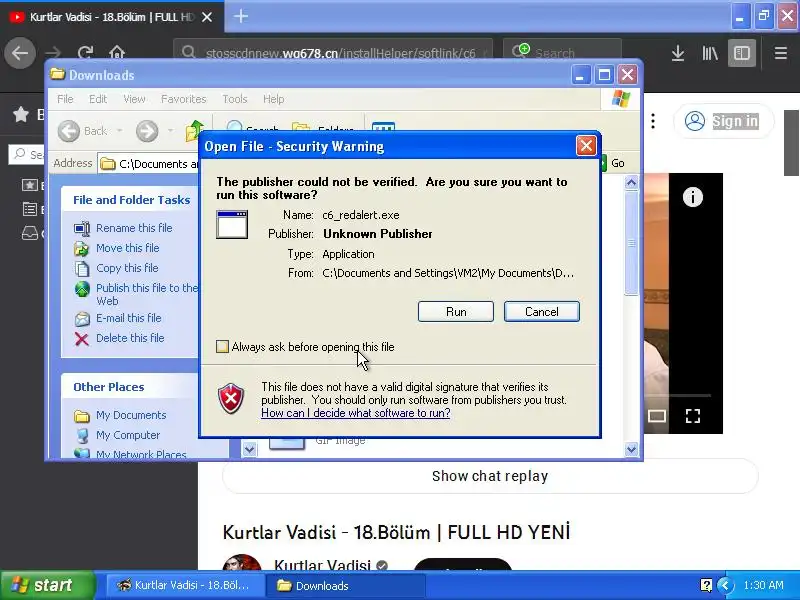Viewport: 800px width, 600px height.
Task: Open YouTube three-dot settings menu
Action: tap(653, 121)
